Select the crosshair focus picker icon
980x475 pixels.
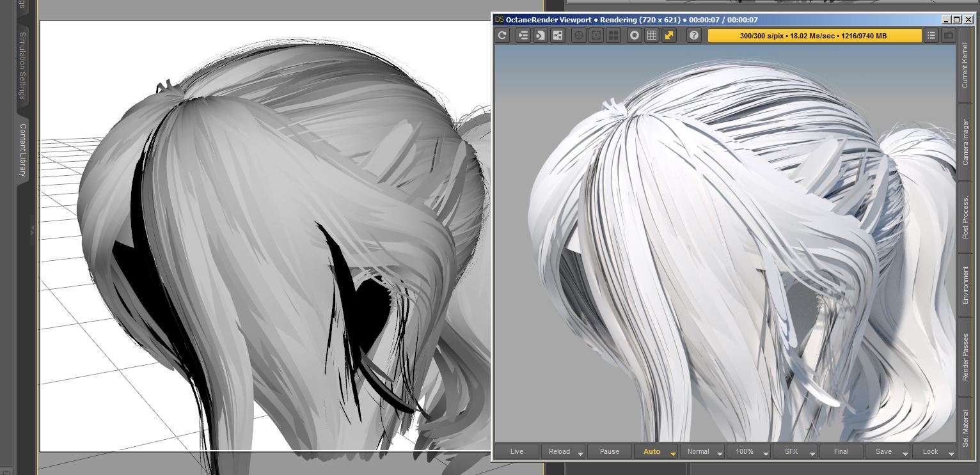pyautogui.click(x=578, y=36)
